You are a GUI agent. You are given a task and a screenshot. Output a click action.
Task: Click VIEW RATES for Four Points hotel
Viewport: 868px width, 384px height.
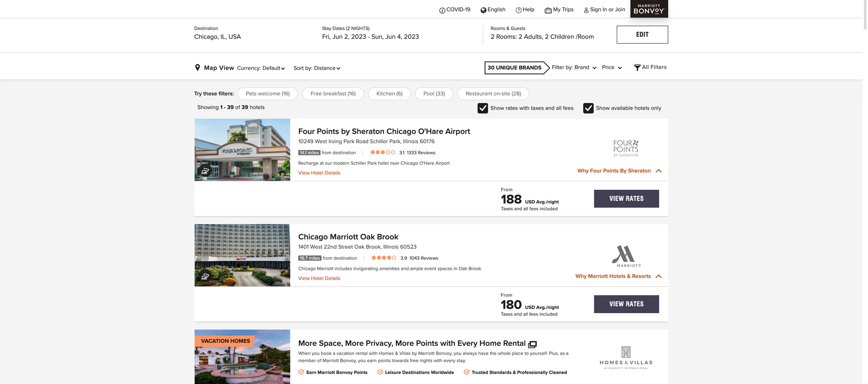click(x=626, y=198)
